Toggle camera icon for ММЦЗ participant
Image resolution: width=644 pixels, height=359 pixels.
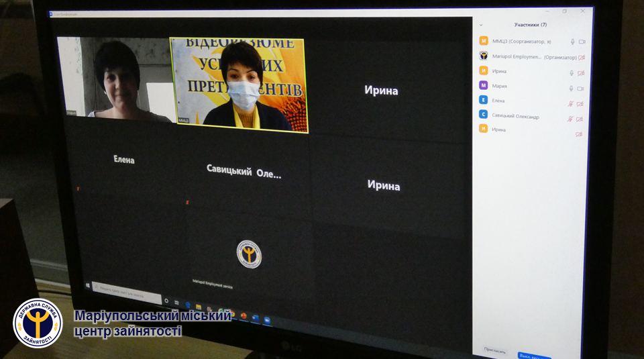pyautogui.click(x=582, y=42)
